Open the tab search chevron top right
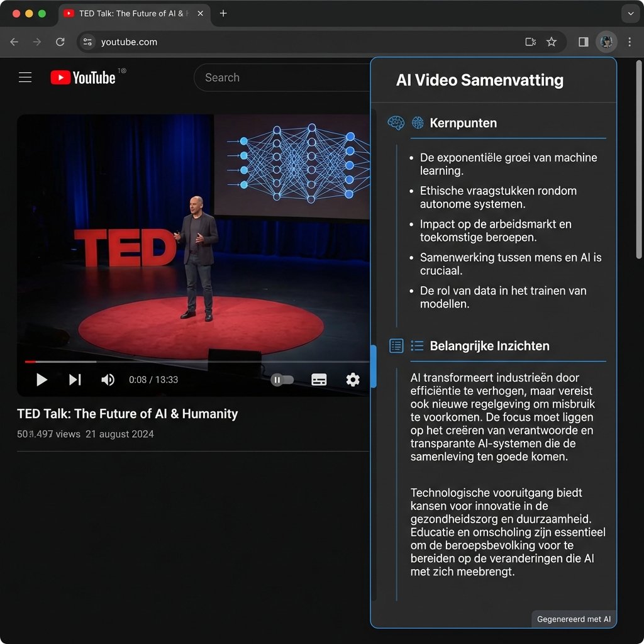This screenshot has height=644, width=644. [631, 13]
